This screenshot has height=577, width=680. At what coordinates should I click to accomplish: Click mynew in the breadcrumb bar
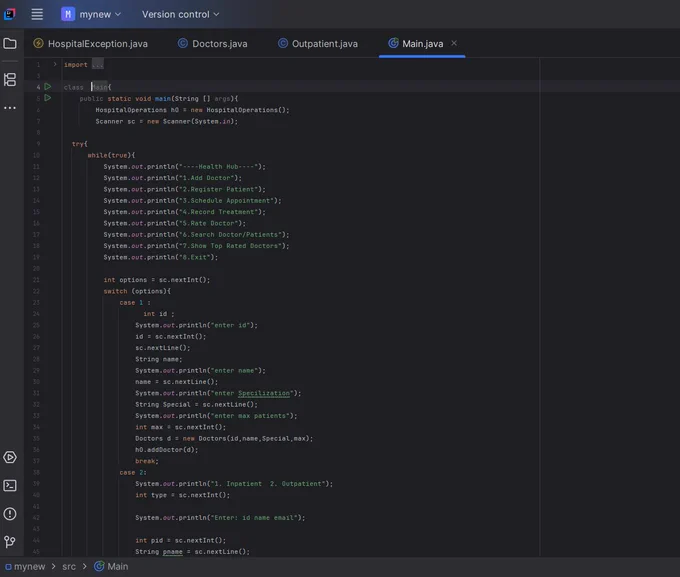point(25,567)
